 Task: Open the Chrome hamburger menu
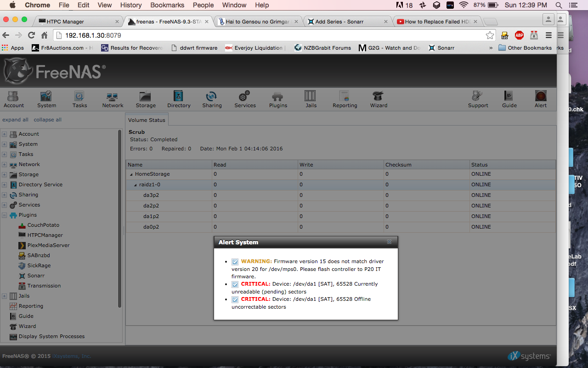[x=548, y=35]
